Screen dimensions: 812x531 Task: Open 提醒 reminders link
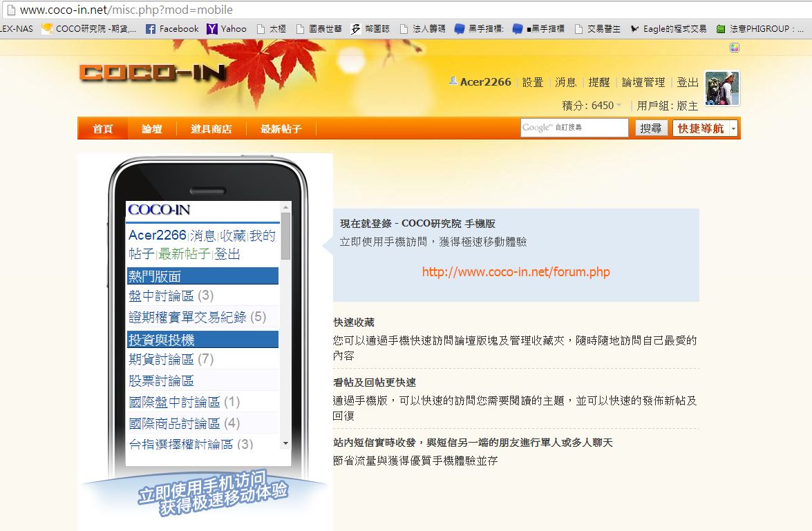(x=598, y=82)
